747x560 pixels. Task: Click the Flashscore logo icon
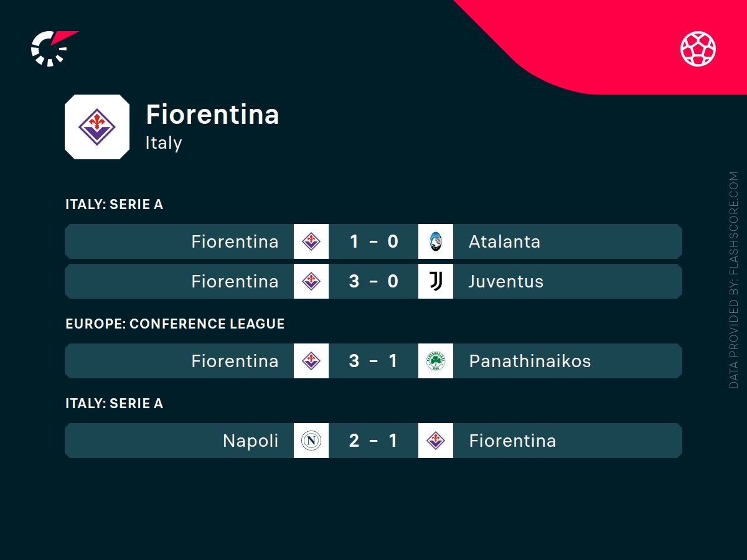click(54, 48)
